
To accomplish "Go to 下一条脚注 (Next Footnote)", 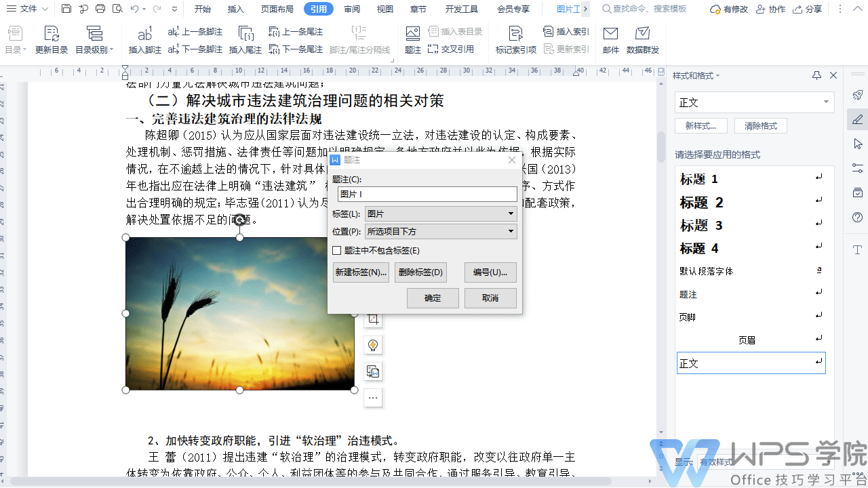I will [x=195, y=49].
